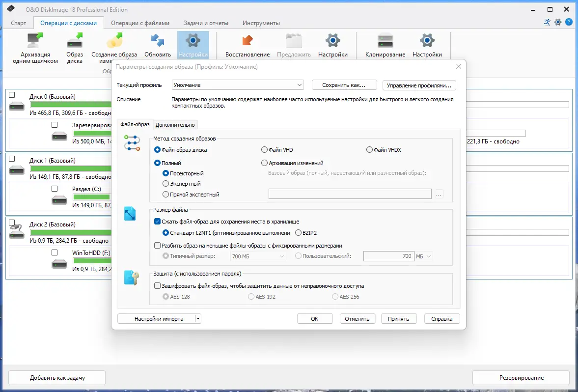Click Добавить как задачу button
The height and width of the screenshot is (392, 578).
coord(57,378)
